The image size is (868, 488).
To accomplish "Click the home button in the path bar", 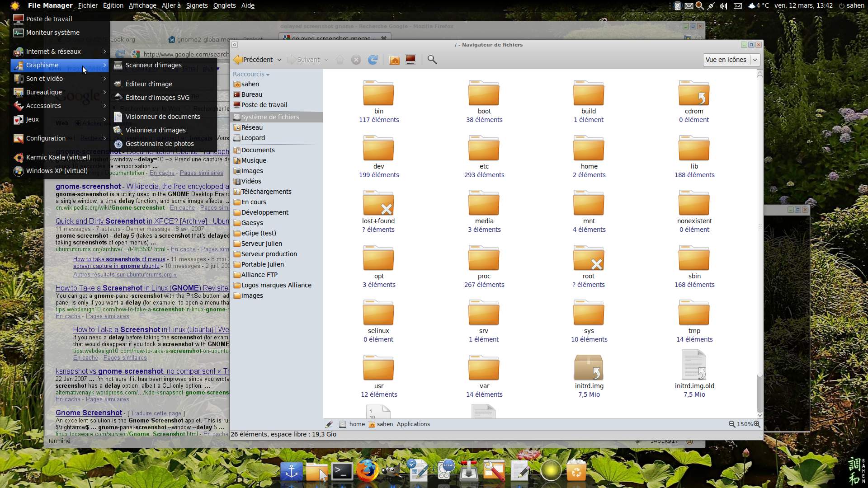I will tap(357, 424).
